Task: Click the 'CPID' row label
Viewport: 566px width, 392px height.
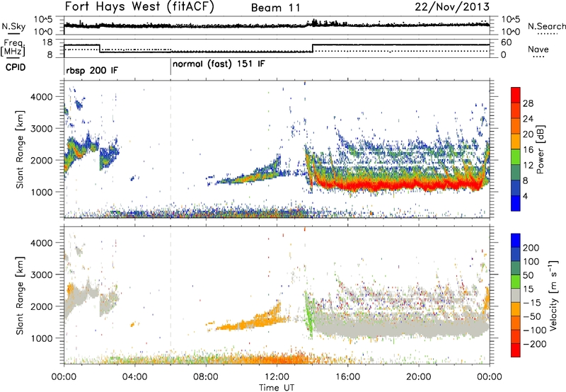Action: click(16, 67)
